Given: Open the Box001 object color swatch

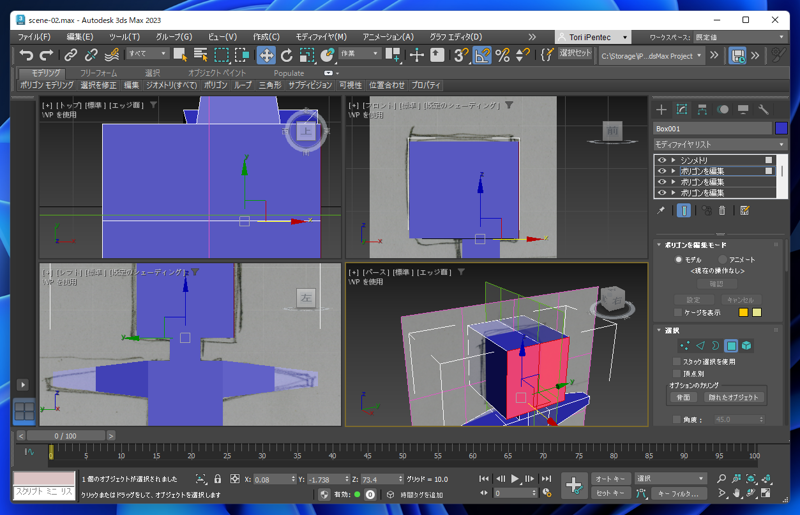Looking at the screenshot, I should [x=781, y=128].
